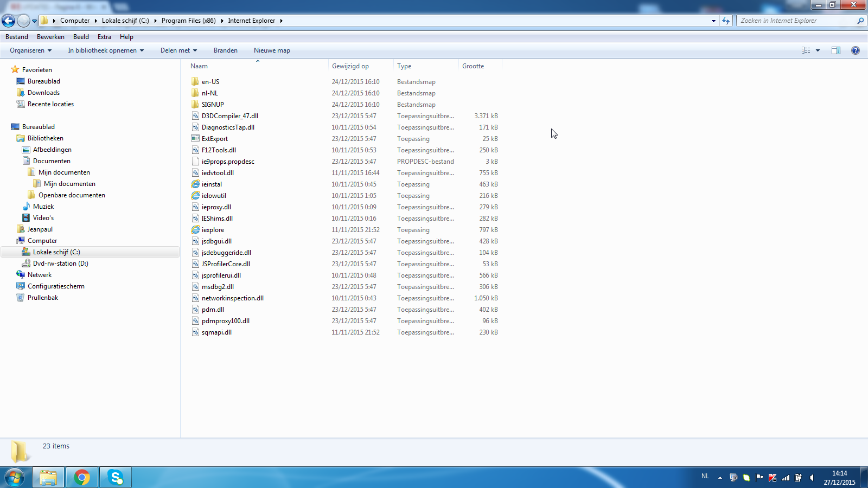
Task: Select the file named sqmapi.dll
Action: coord(216,332)
